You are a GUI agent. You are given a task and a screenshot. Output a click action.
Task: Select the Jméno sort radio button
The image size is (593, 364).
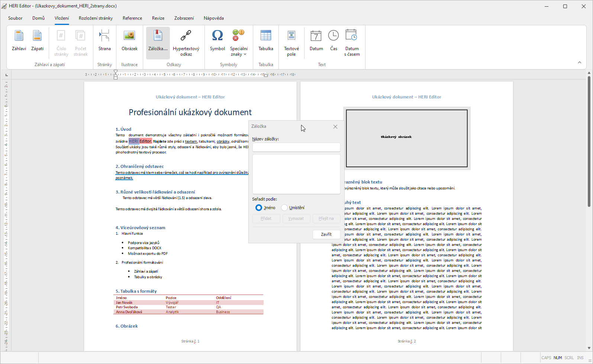pyautogui.click(x=259, y=208)
